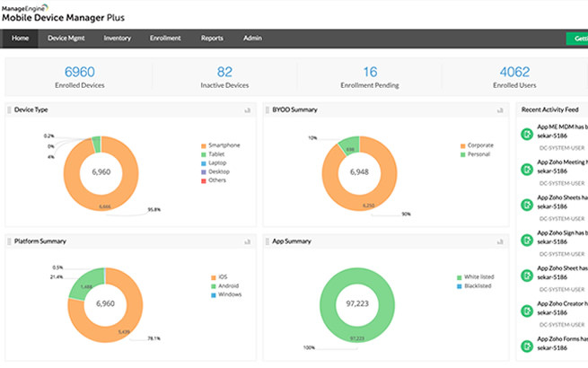Screen dimensions: 588x368
Task: Toggle the iOS legend entry
Action: pyautogui.click(x=219, y=277)
